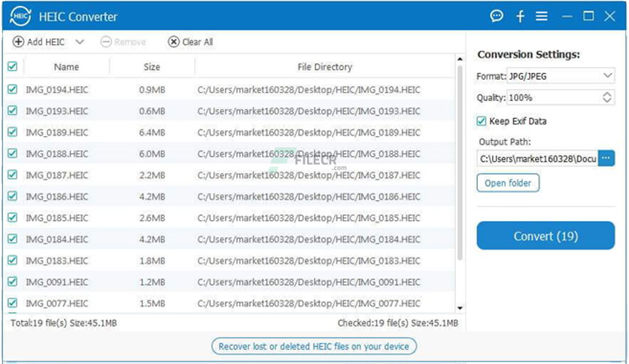Viewport: 629px width, 364px height.
Task: Open the Facebook page icon
Action: (521, 16)
